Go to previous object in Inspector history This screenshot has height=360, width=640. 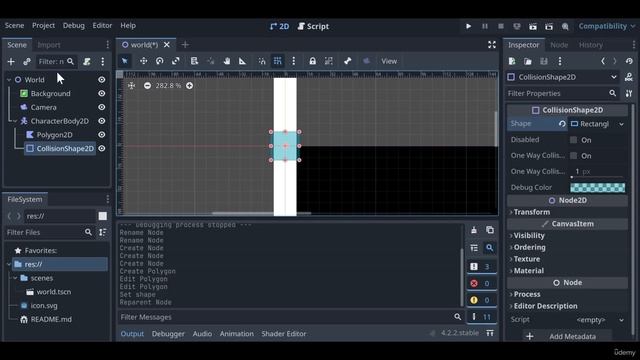point(603,61)
